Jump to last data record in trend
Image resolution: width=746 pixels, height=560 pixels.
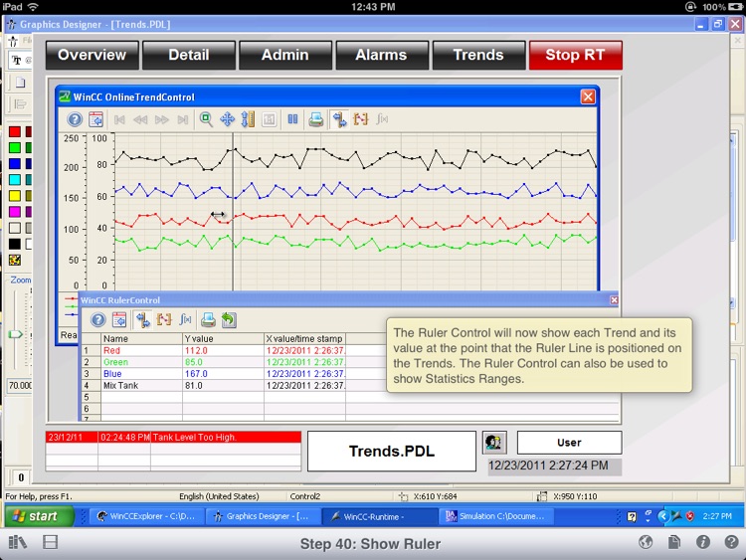pyautogui.click(x=183, y=119)
